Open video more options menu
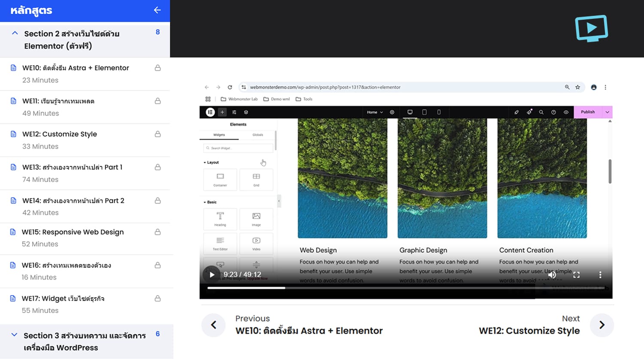 point(600,275)
